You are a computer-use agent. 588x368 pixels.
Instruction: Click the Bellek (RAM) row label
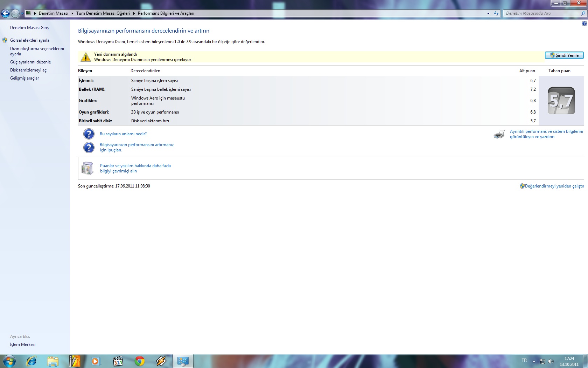[x=92, y=89]
